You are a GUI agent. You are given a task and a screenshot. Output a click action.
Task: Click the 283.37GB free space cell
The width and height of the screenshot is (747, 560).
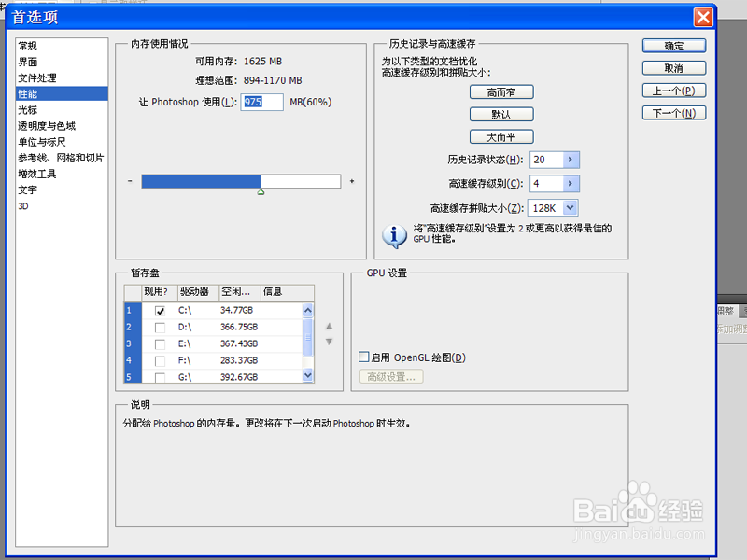(x=239, y=360)
